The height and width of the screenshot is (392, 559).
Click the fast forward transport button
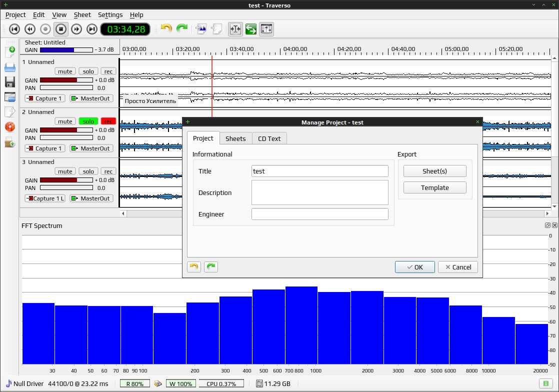coord(76,29)
